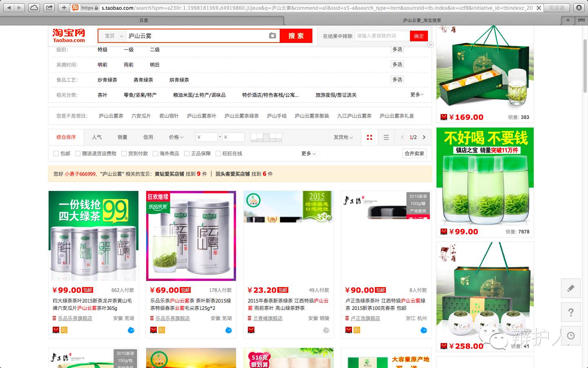Click the red 搜索 button
Image resolution: width=588 pixels, height=368 pixels.
coord(296,36)
